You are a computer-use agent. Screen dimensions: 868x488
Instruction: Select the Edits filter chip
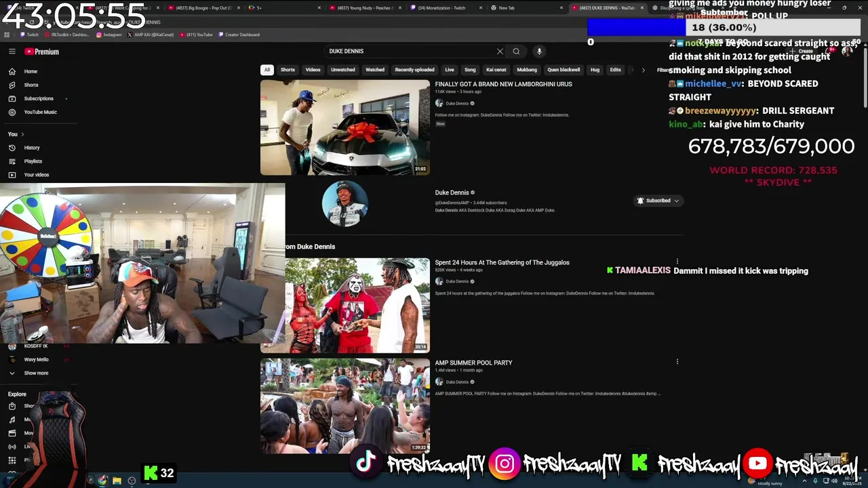coord(615,70)
